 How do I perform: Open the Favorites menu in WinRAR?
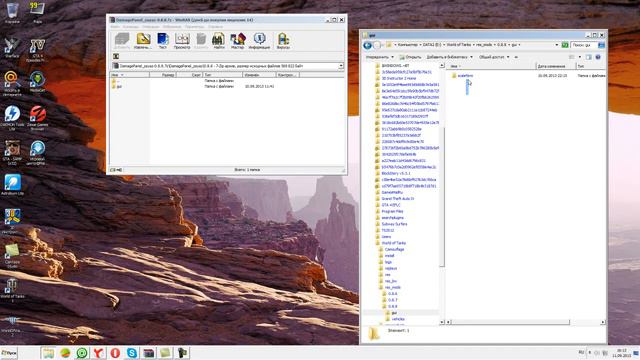172,27
